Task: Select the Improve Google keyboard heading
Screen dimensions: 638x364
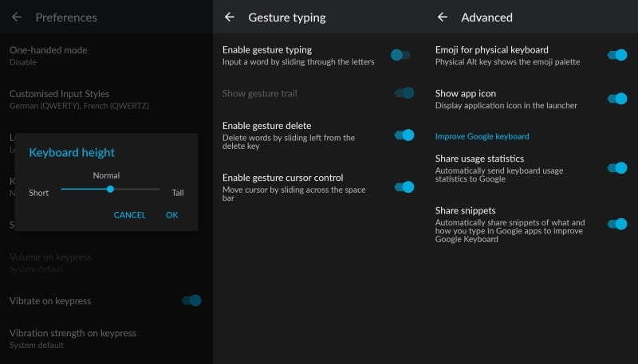Action: (x=482, y=136)
